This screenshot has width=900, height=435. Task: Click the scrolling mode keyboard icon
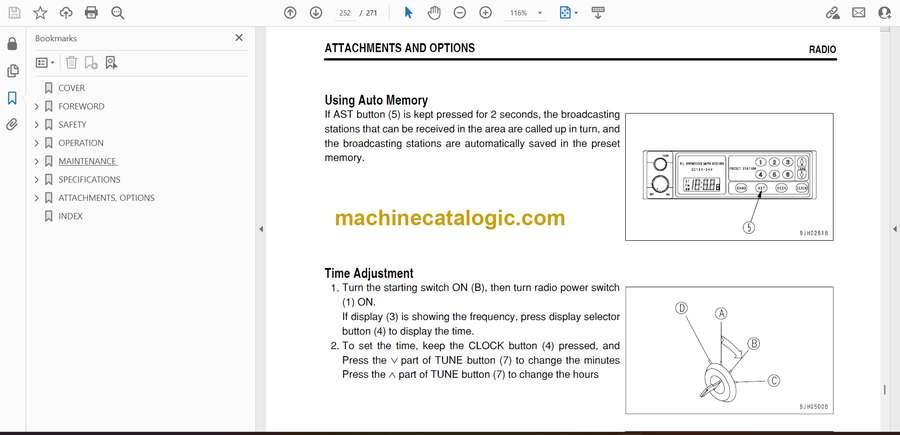pos(598,13)
